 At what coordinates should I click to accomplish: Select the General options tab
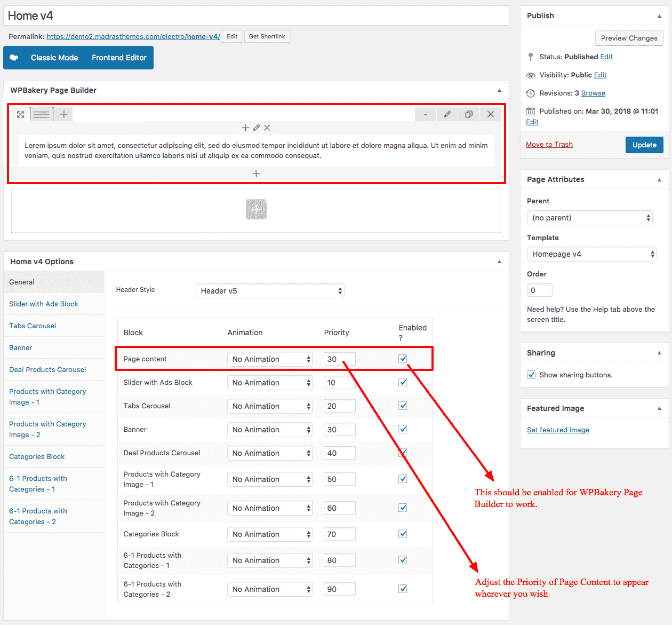click(x=54, y=282)
